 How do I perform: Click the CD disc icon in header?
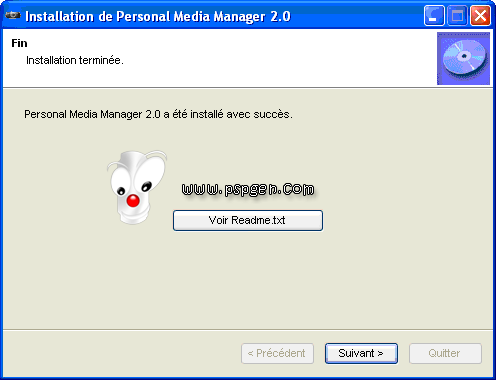point(463,58)
